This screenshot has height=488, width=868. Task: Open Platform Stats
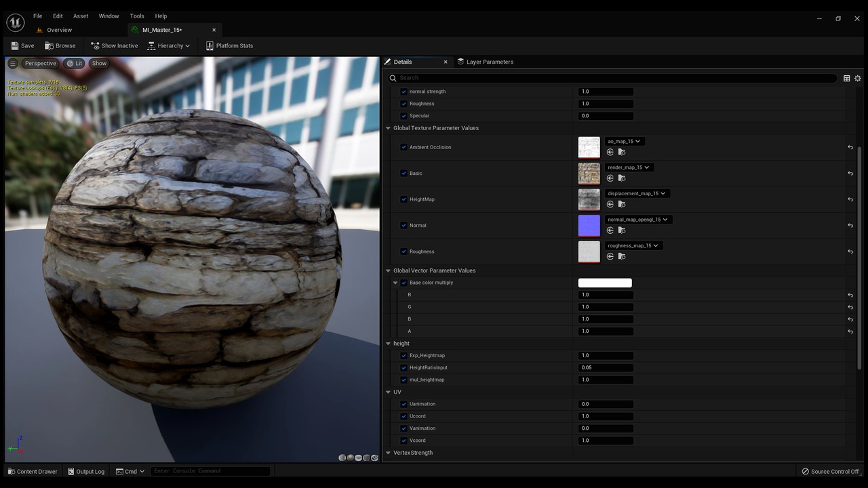(230, 45)
